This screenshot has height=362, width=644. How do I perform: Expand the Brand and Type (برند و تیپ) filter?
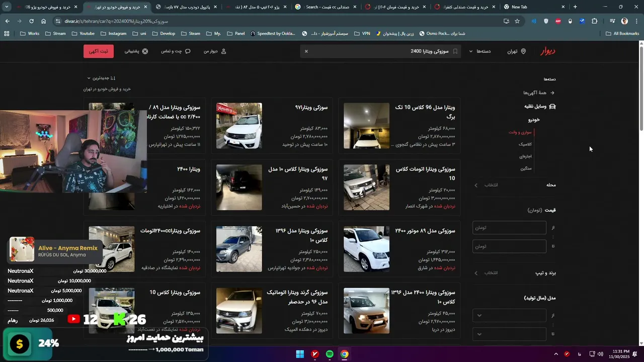click(x=514, y=273)
